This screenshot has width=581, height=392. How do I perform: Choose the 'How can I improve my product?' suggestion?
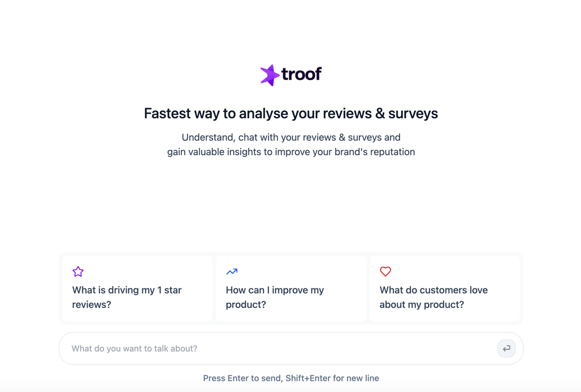(291, 288)
